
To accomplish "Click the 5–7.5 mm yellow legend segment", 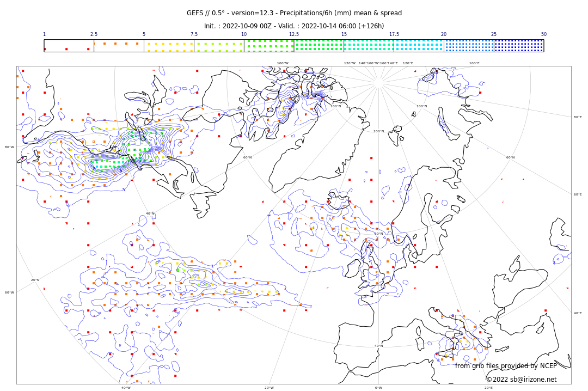I will coord(169,46).
